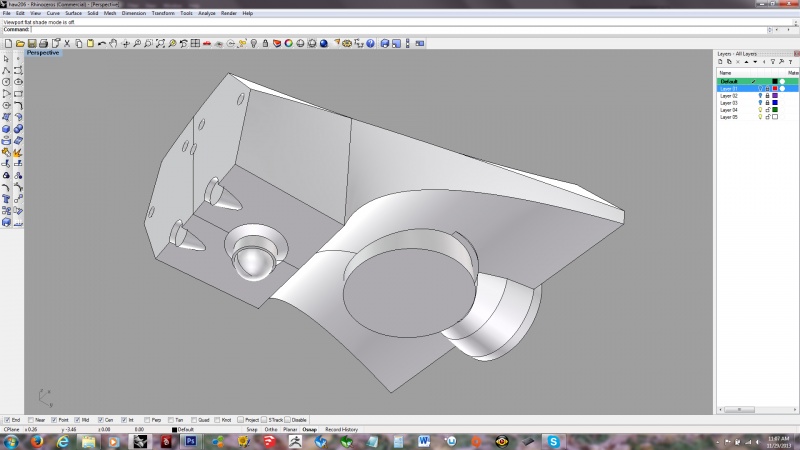Toggle Layer 04 lock icon
This screenshot has height=450, width=800.
pyautogui.click(x=767, y=110)
